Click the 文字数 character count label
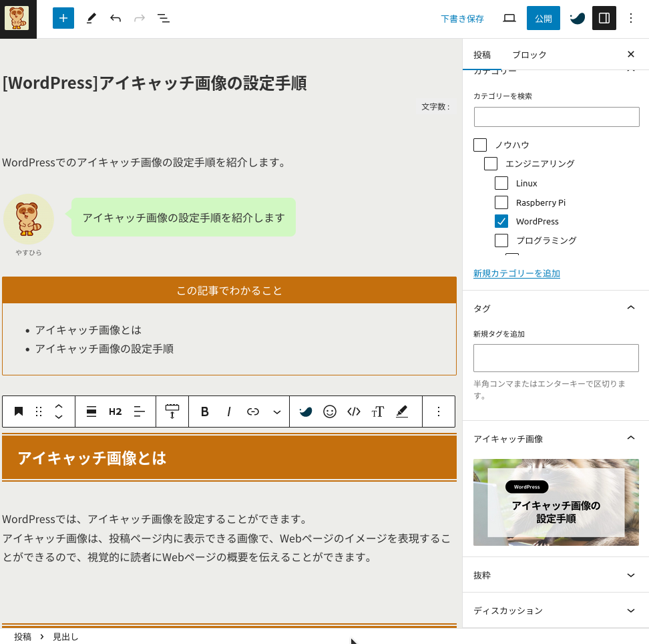 coord(435,107)
